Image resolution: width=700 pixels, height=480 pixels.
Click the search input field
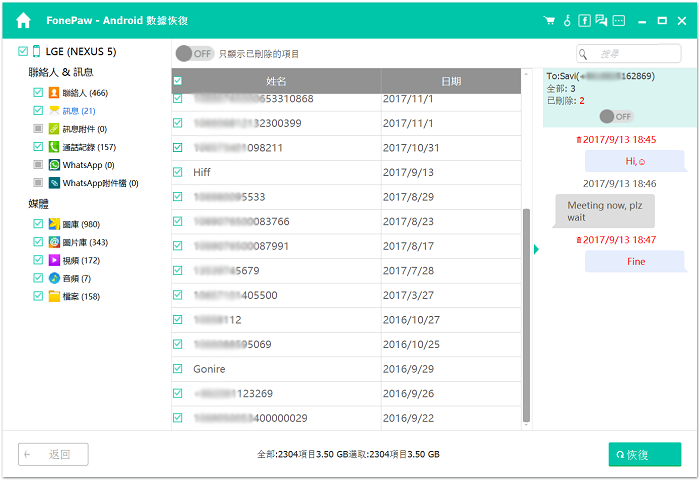click(x=629, y=54)
